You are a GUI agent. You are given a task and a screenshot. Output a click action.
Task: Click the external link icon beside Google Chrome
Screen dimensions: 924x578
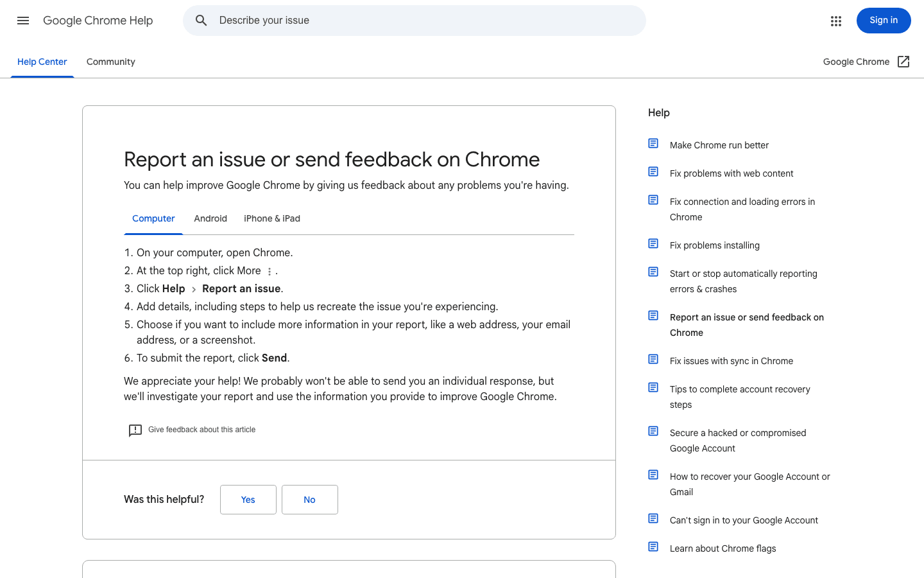(903, 61)
